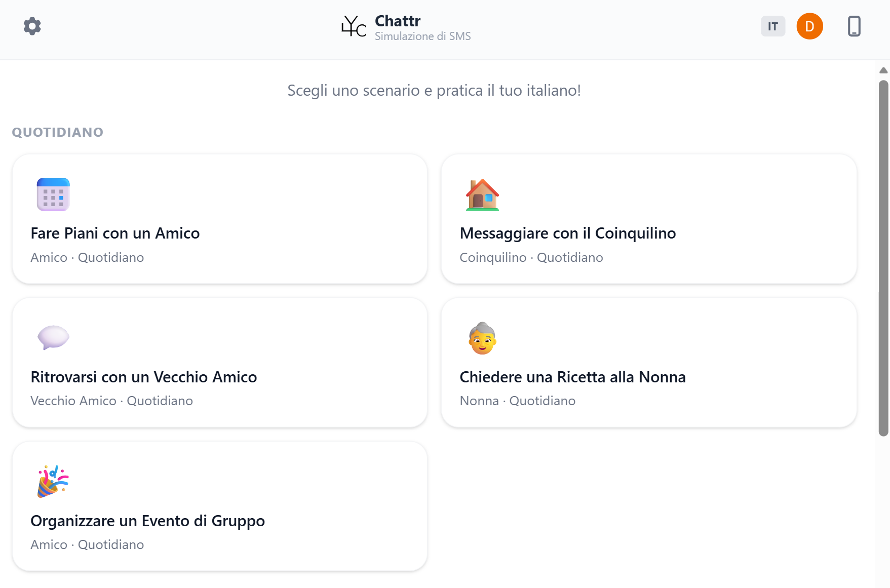The image size is (890, 588).
Task: Click the grandma emoji icon
Action: (482, 338)
